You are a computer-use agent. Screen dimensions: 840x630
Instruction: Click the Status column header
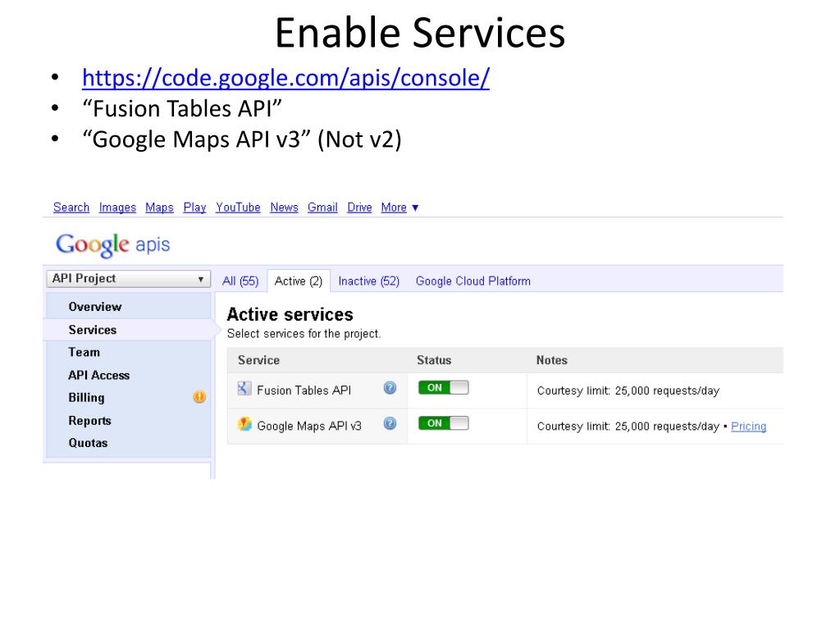434,361
